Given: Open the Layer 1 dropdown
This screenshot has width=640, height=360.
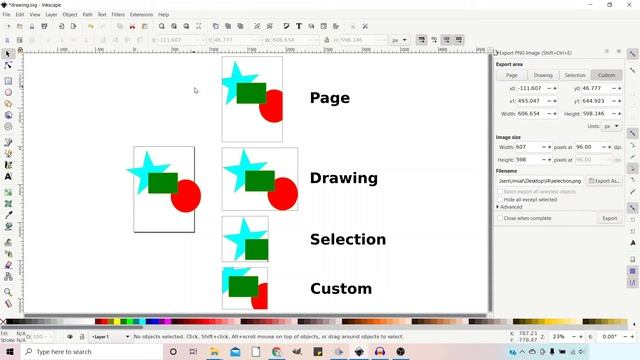Looking at the screenshot, I should coord(110,337).
